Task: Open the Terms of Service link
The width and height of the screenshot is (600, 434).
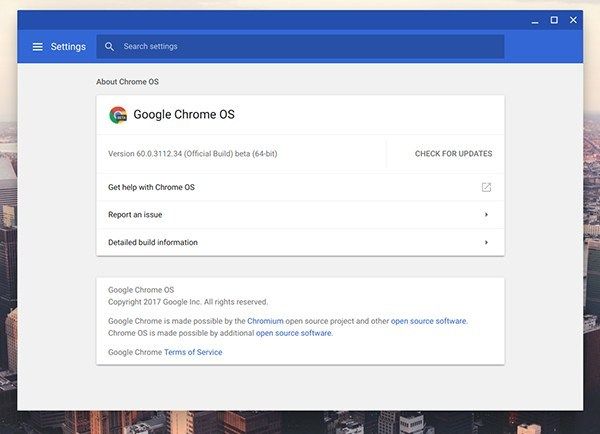Action: pyautogui.click(x=193, y=352)
